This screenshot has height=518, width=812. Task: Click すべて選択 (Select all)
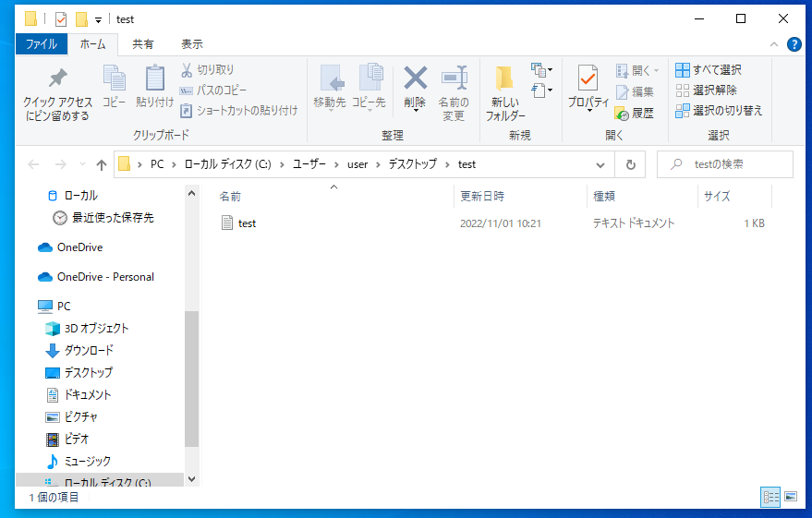(x=709, y=69)
